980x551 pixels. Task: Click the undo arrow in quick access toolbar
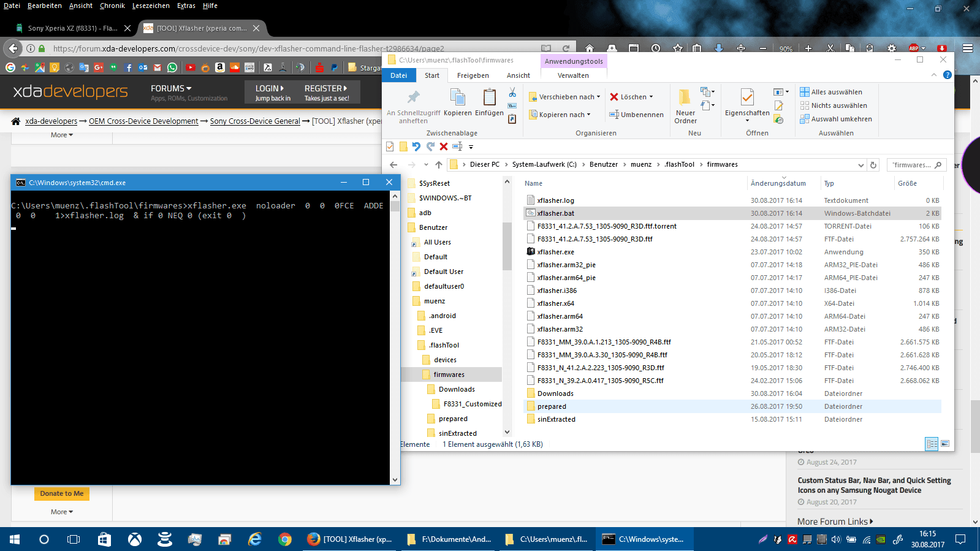click(416, 146)
